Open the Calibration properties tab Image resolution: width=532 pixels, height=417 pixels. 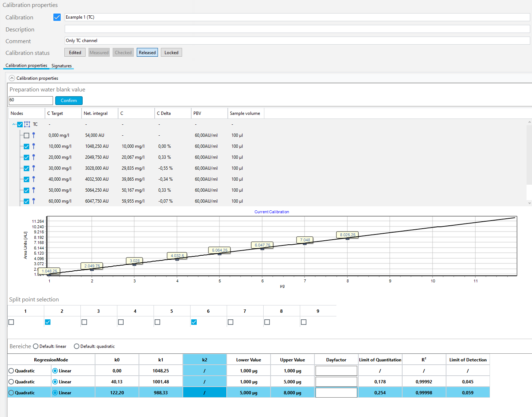(26, 65)
